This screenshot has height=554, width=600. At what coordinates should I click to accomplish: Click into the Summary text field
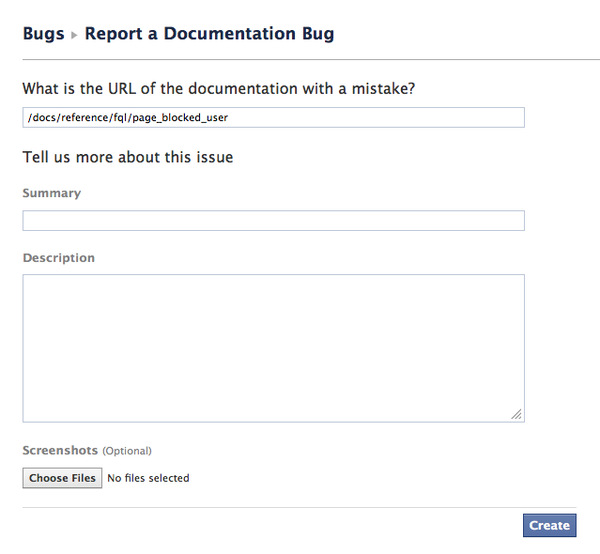[x=273, y=221]
